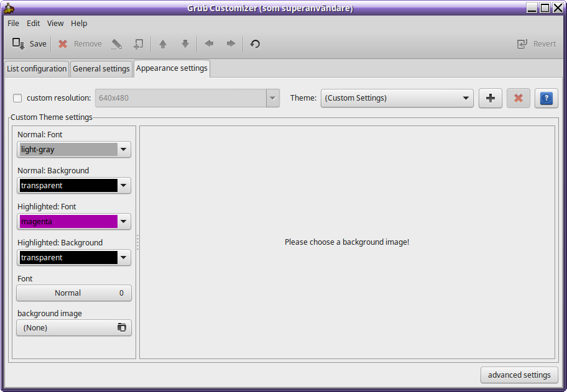567x392 pixels.
Task: Click the pane divider grip handle
Action: tap(137, 242)
